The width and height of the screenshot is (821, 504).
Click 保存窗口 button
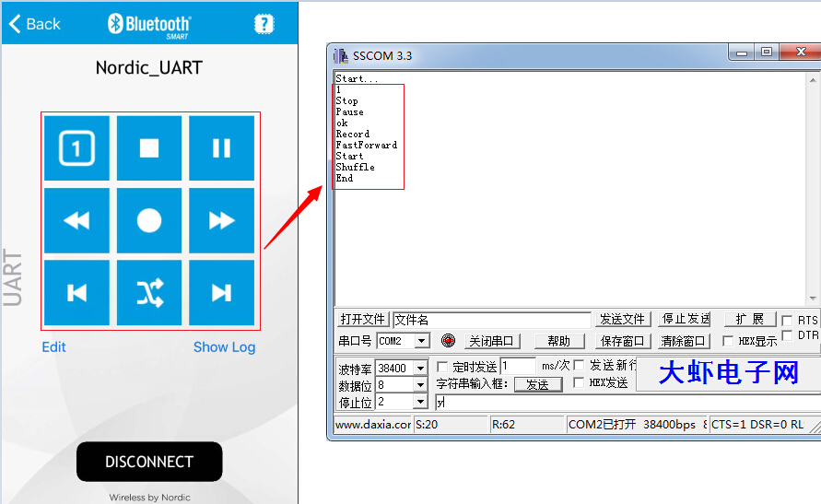[x=623, y=341]
